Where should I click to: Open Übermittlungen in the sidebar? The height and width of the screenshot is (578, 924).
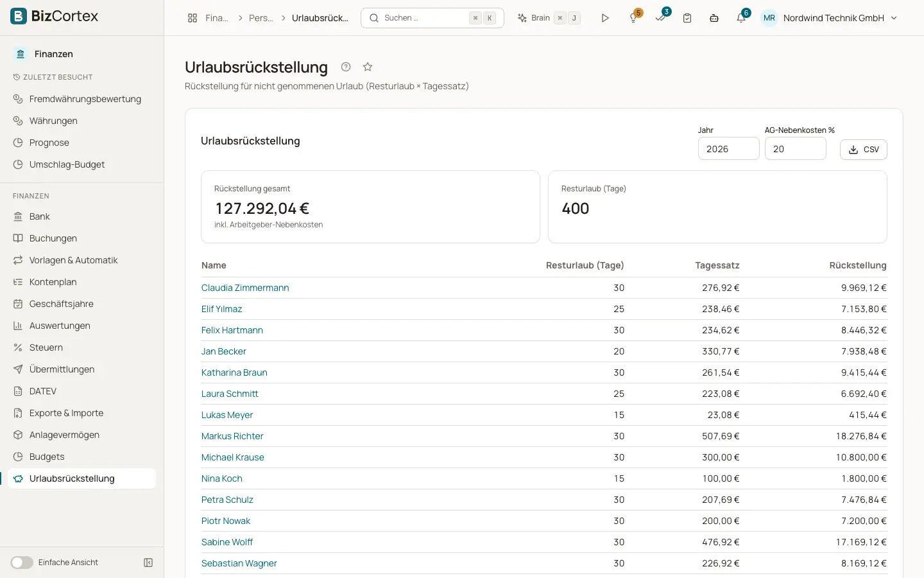82,369
